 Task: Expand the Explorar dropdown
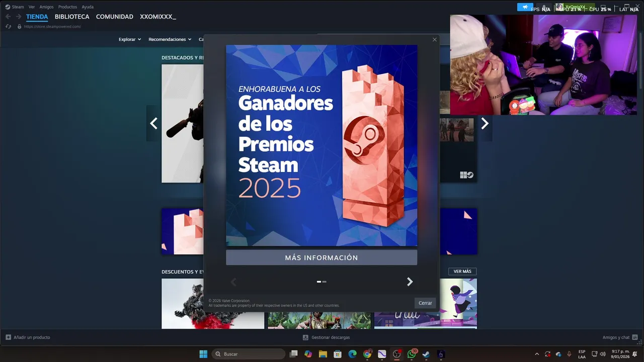point(130,39)
